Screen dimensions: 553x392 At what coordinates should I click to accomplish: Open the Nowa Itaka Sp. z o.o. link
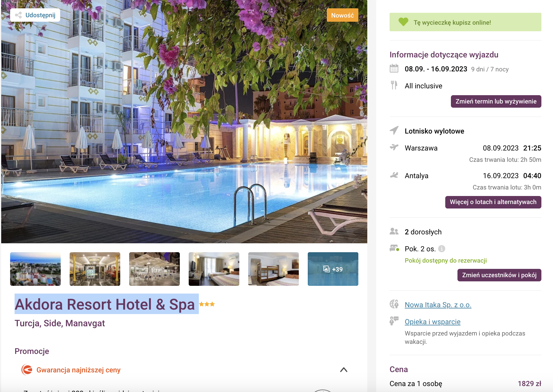[x=438, y=305]
